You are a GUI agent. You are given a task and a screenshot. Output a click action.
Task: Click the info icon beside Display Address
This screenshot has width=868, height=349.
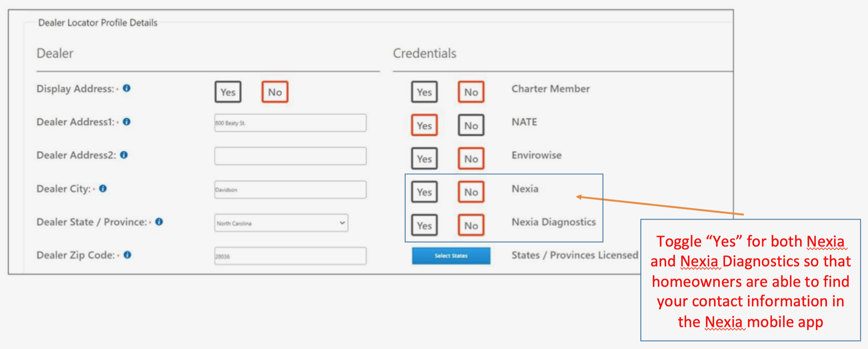(126, 88)
